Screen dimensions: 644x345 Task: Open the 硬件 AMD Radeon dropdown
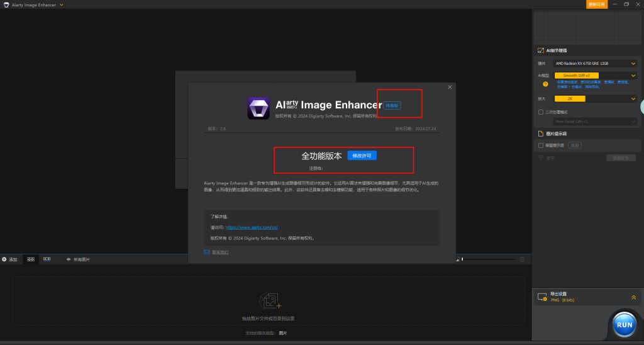click(595, 64)
